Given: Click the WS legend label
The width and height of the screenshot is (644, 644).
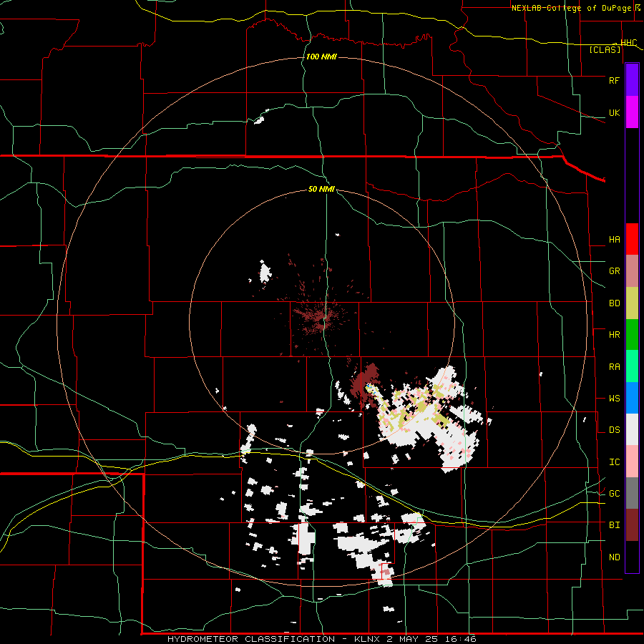Looking at the screenshot, I should (614, 399).
